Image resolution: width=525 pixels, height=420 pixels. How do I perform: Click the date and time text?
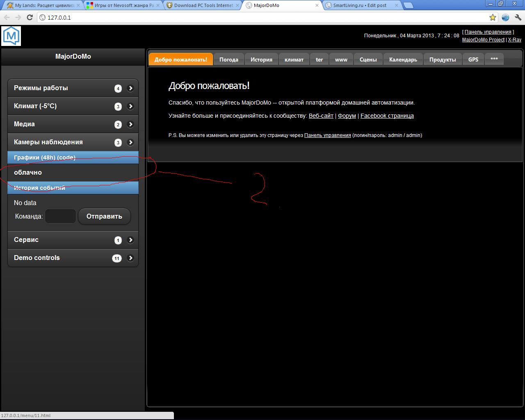[x=412, y=36]
